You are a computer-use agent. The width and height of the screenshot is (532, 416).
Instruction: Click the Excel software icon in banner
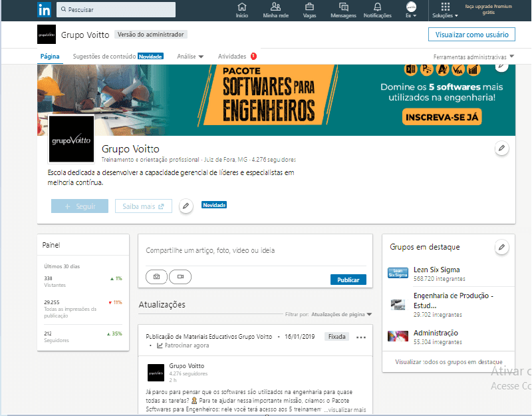point(410,70)
